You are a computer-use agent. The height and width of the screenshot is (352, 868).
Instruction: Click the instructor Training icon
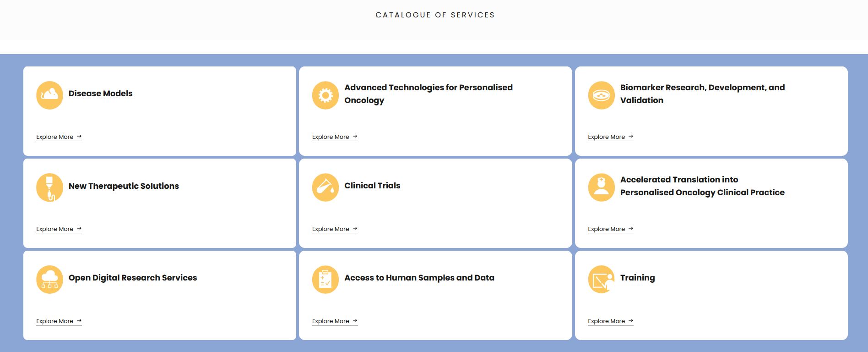pyautogui.click(x=601, y=280)
